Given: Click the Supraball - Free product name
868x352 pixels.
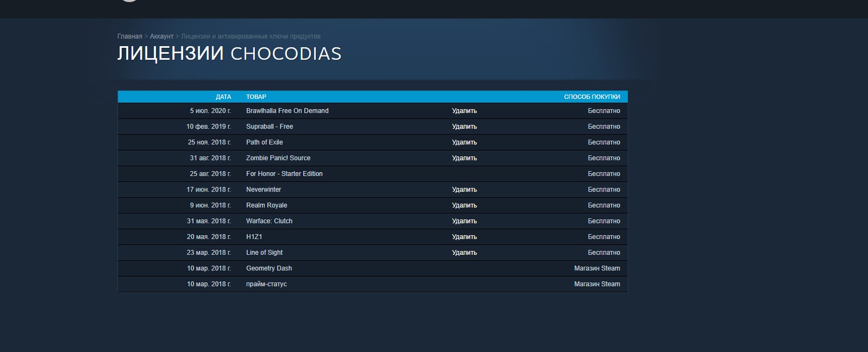Looking at the screenshot, I should [270, 127].
